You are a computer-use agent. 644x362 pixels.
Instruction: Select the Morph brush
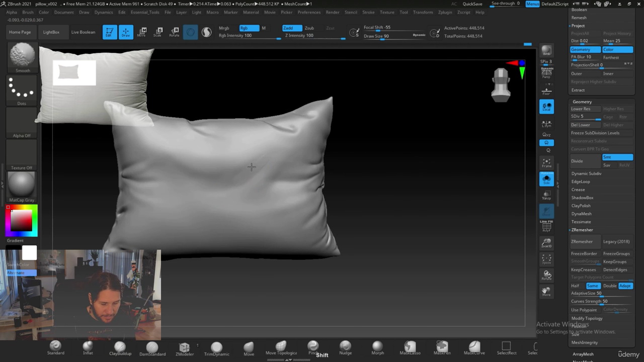tap(377, 347)
